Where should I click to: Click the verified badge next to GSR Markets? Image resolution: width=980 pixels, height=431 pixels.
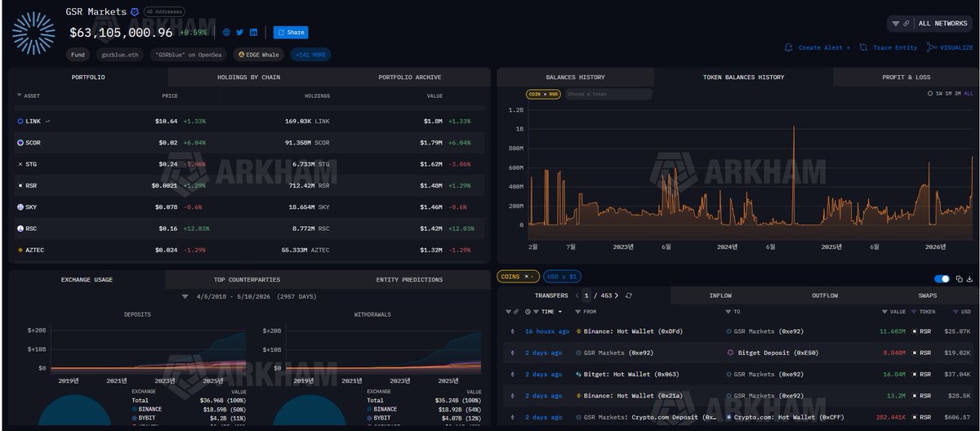(x=135, y=12)
